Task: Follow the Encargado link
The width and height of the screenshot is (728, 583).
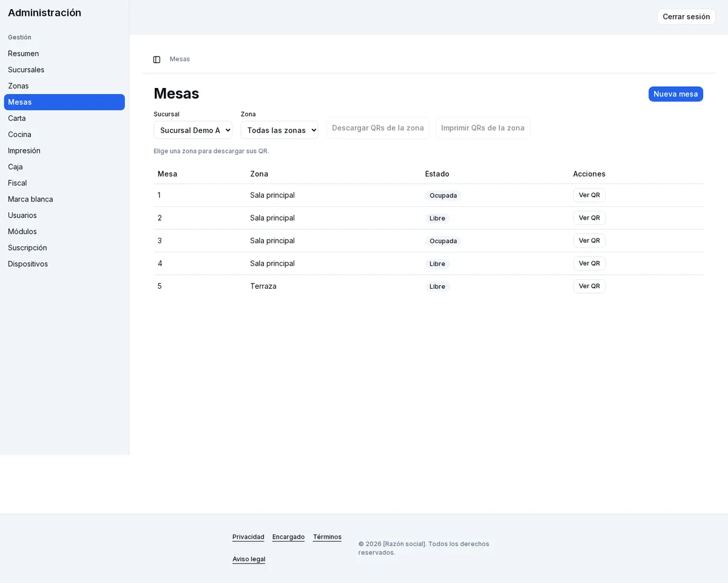Action: (288, 537)
